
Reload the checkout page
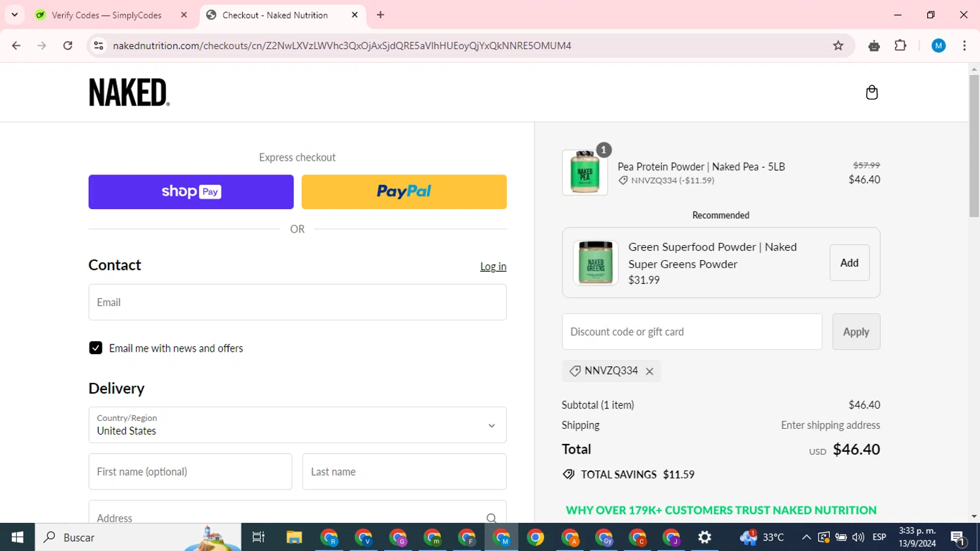(x=68, y=46)
